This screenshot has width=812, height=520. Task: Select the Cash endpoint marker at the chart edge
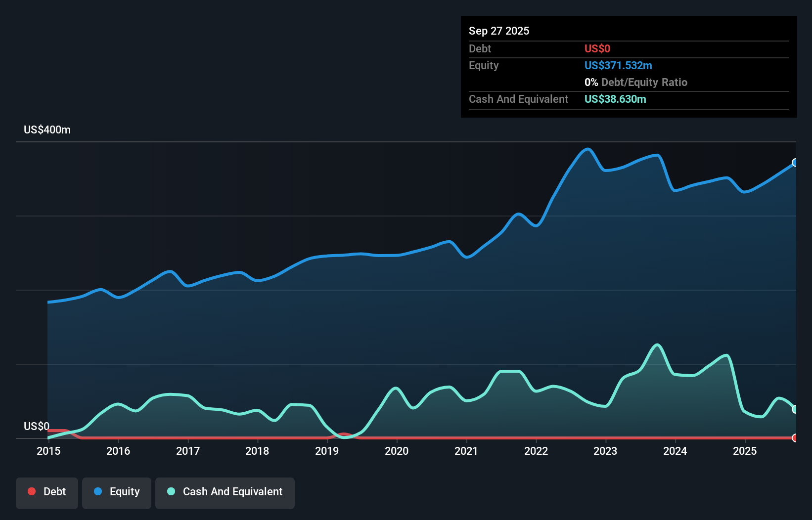(x=795, y=409)
